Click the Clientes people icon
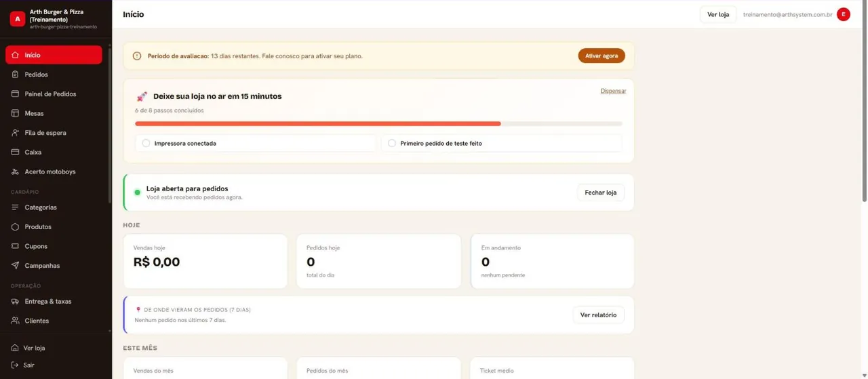Screen dimensions: 868x379 click(15, 321)
